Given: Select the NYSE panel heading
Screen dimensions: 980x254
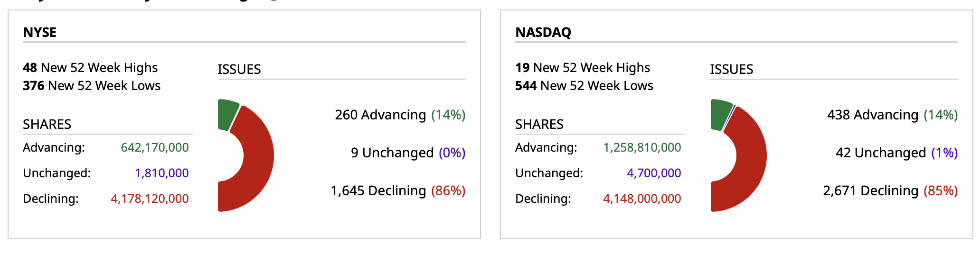Looking at the screenshot, I should tap(40, 32).
